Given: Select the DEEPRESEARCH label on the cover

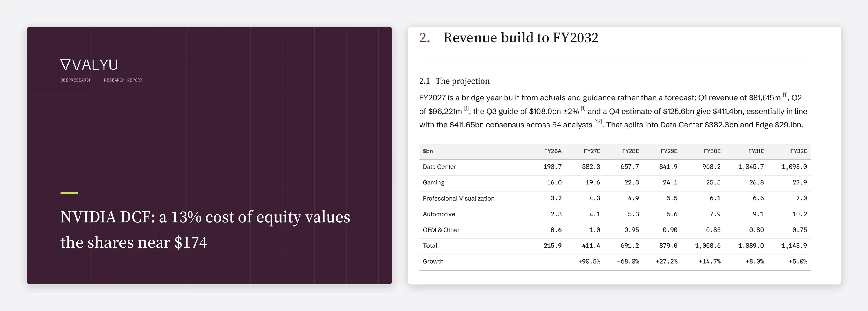Looking at the screenshot, I should tap(76, 80).
